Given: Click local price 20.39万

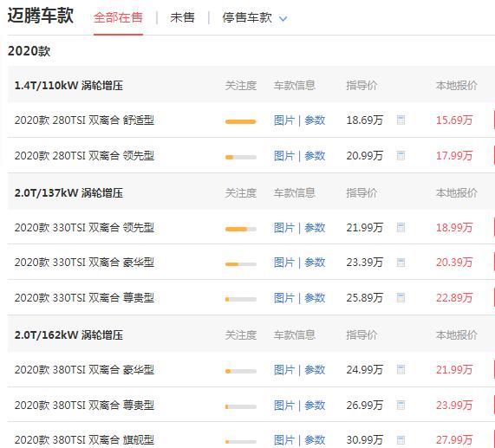Looking at the screenshot, I should (454, 263).
